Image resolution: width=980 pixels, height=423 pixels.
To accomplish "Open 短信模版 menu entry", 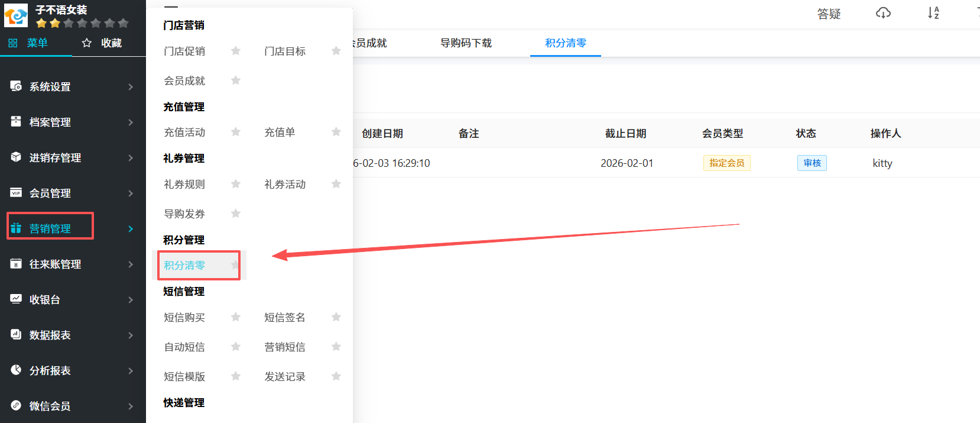I will click(184, 377).
